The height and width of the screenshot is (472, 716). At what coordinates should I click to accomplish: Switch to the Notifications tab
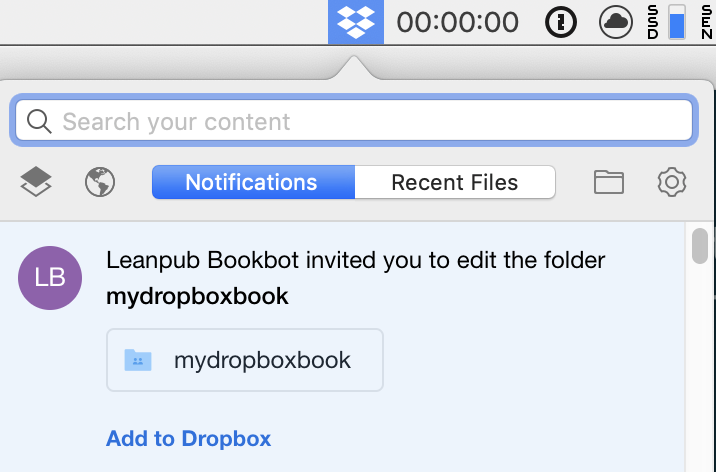tap(252, 182)
